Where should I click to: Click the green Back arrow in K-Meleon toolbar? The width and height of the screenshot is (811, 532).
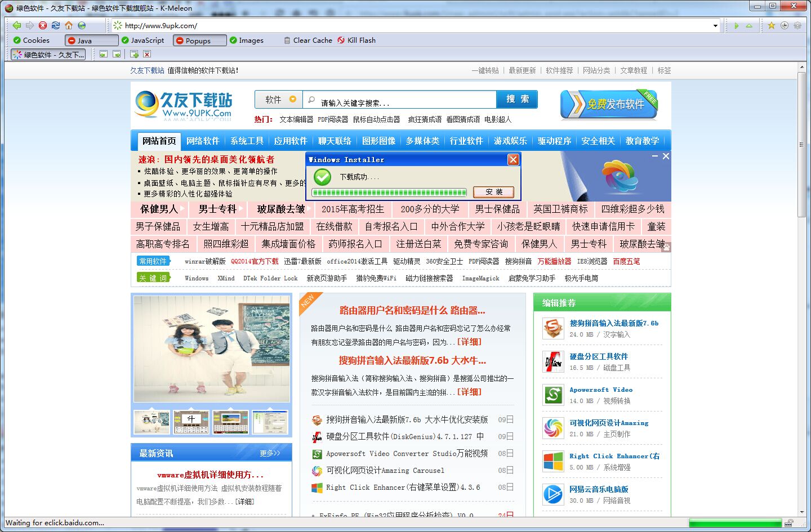(16, 25)
